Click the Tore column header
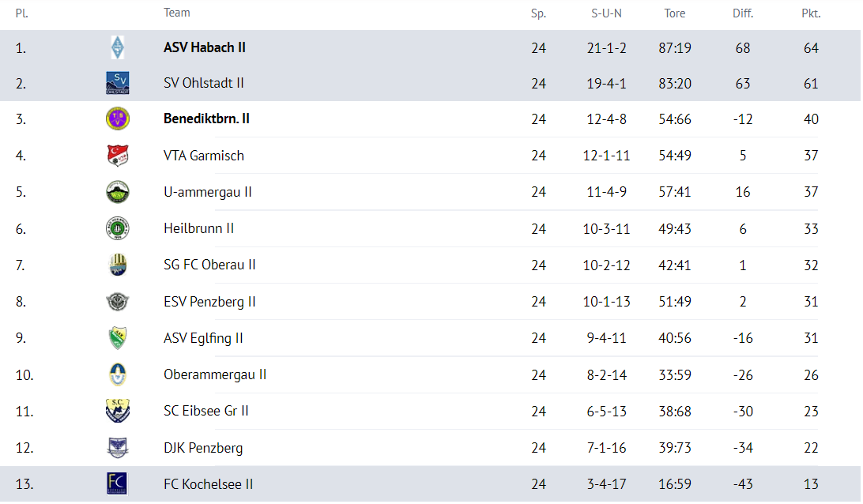The width and height of the screenshot is (863, 504). click(675, 13)
